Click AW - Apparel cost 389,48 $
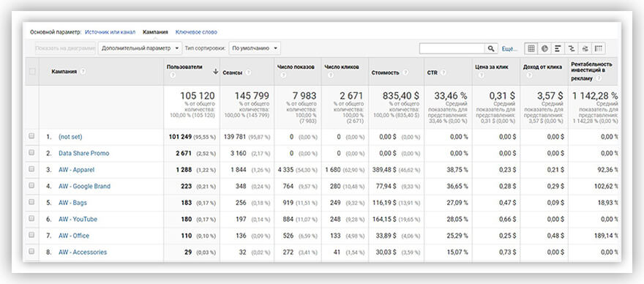Viewport: 644px width, 284px height. [385, 170]
